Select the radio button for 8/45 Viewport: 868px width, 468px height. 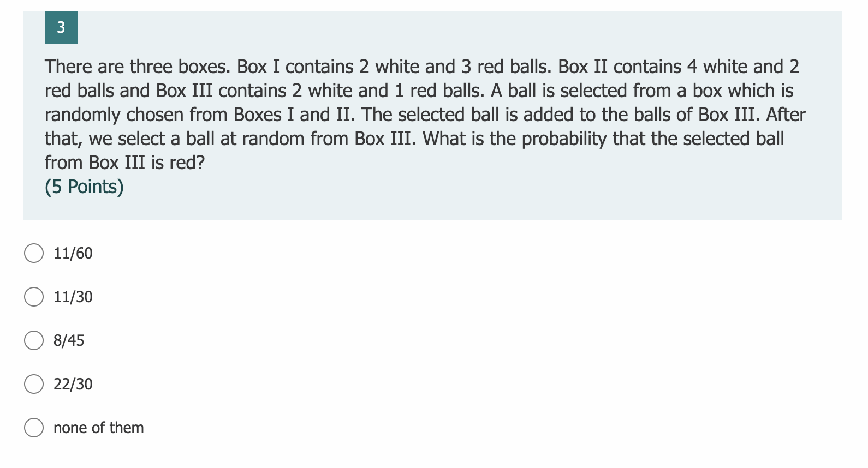coord(33,340)
